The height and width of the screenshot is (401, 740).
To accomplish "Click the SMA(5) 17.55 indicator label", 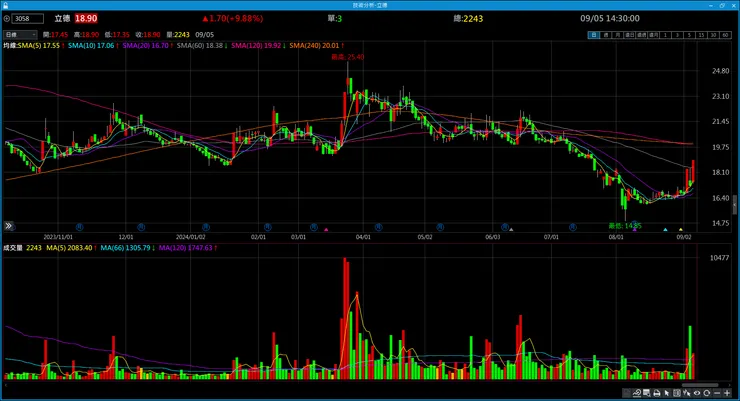I will click(39, 46).
